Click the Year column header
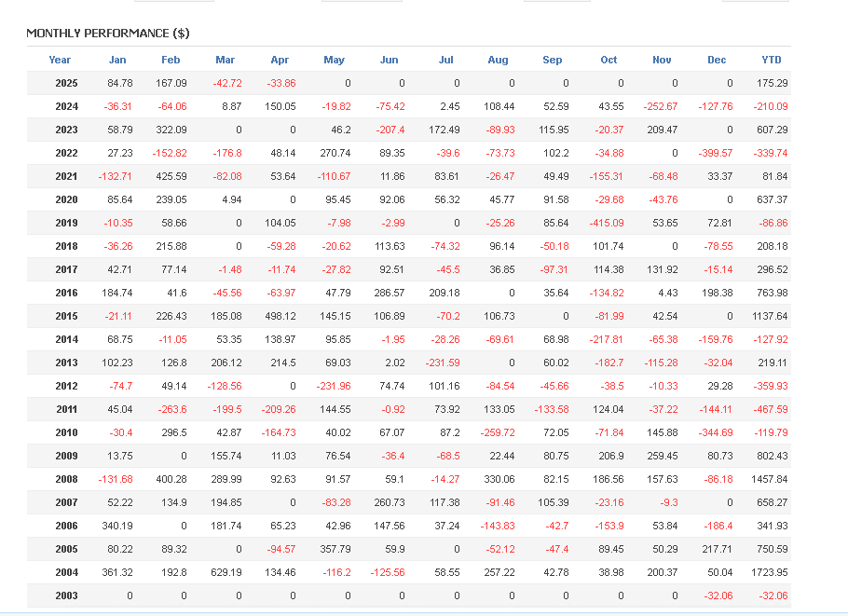Viewport: 848px width, 616px height. click(x=60, y=60)
